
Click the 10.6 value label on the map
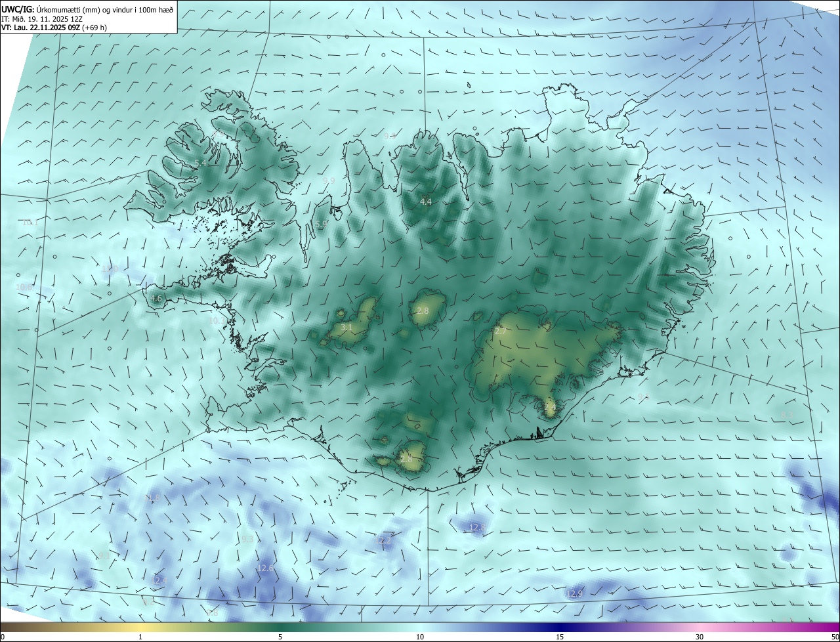click(x=24, y=287)
